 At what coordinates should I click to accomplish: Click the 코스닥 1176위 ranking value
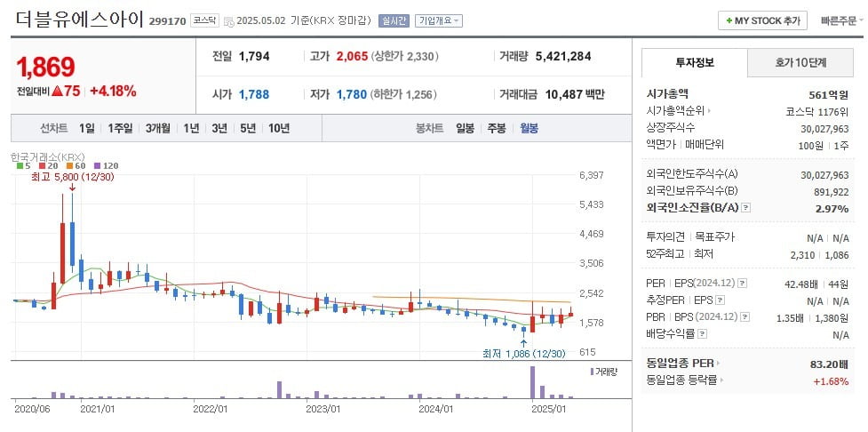[816, 111]
